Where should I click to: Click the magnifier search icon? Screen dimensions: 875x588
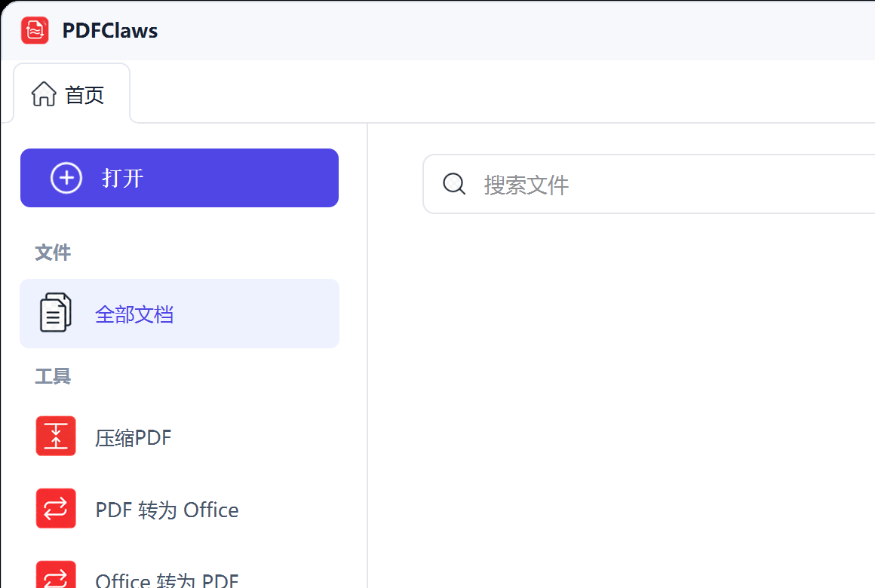click(x=454, y=183)
